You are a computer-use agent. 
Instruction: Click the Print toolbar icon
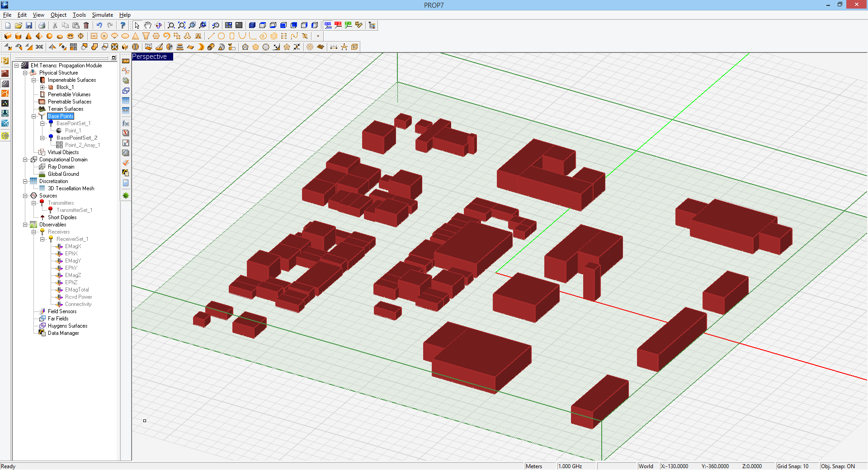coord(42,25)
